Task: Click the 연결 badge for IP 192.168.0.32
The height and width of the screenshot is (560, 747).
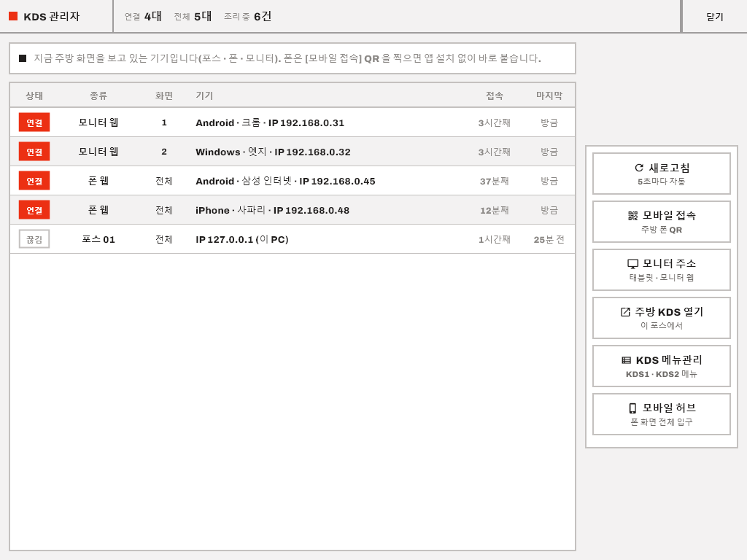Action: coord(34,152)
